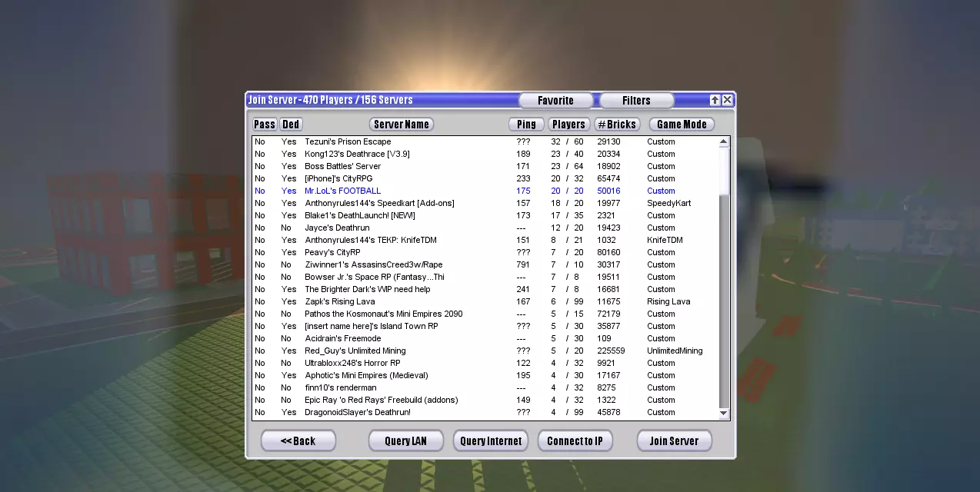Close the Join Server window
The width and height of the screenshot is (980, 492).
pos(727,100)
